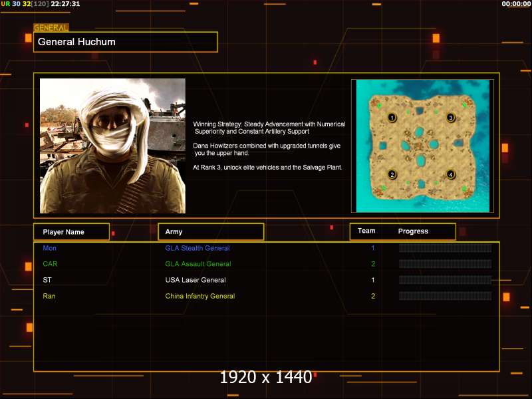Click start position 2 on the map

click(392, 174)
